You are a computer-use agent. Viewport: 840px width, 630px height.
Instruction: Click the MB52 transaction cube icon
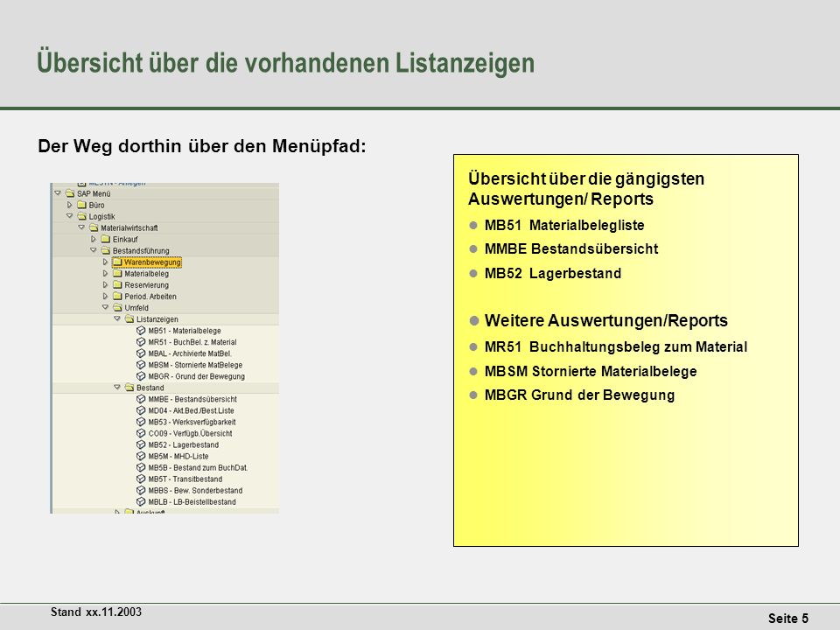pos(141,444)
